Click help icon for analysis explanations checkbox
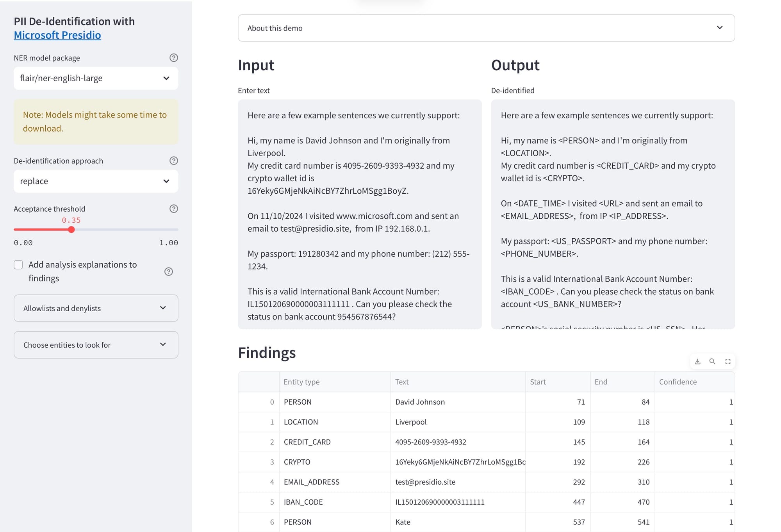Screen dimensions: 781x532 tap(169, 271)
